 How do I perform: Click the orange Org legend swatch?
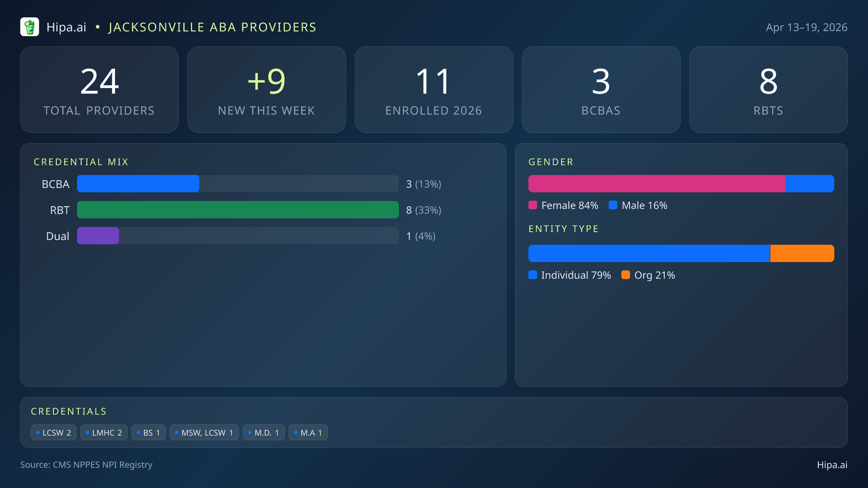(x=626, y=275)
